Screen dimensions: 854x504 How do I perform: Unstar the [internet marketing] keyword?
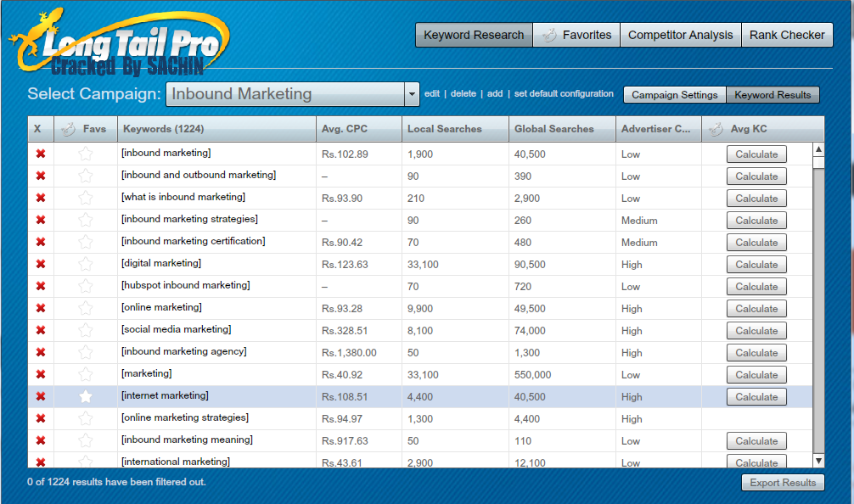tap(86, 396)
